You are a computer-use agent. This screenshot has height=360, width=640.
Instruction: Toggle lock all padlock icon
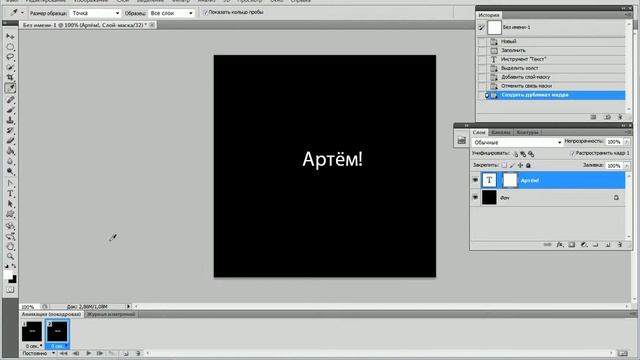(x=528, y=165)
